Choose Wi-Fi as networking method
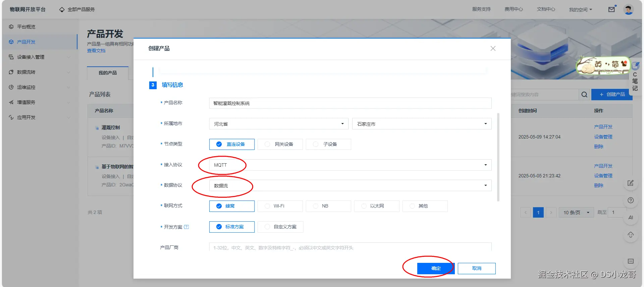 click(x=280, y=206)
